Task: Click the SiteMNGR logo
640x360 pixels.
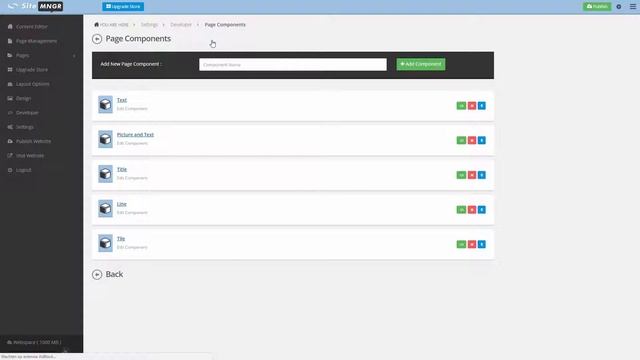Action: 36,6
